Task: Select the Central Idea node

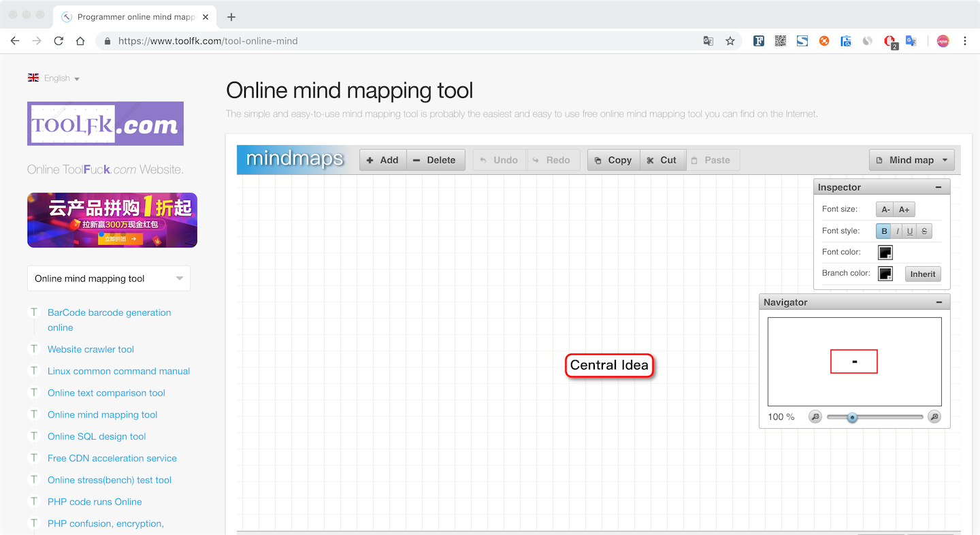Action: point(609,366)
